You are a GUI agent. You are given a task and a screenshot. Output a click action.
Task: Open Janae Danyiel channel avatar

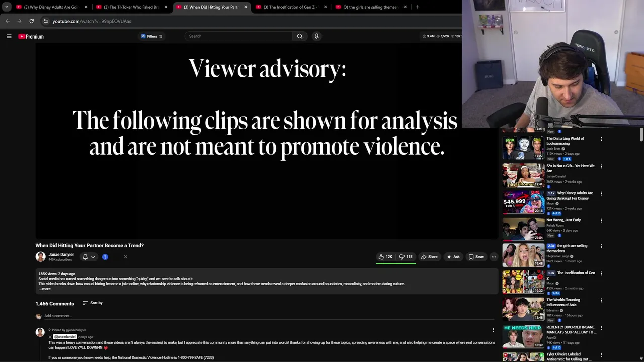click(x=40, y=257)
